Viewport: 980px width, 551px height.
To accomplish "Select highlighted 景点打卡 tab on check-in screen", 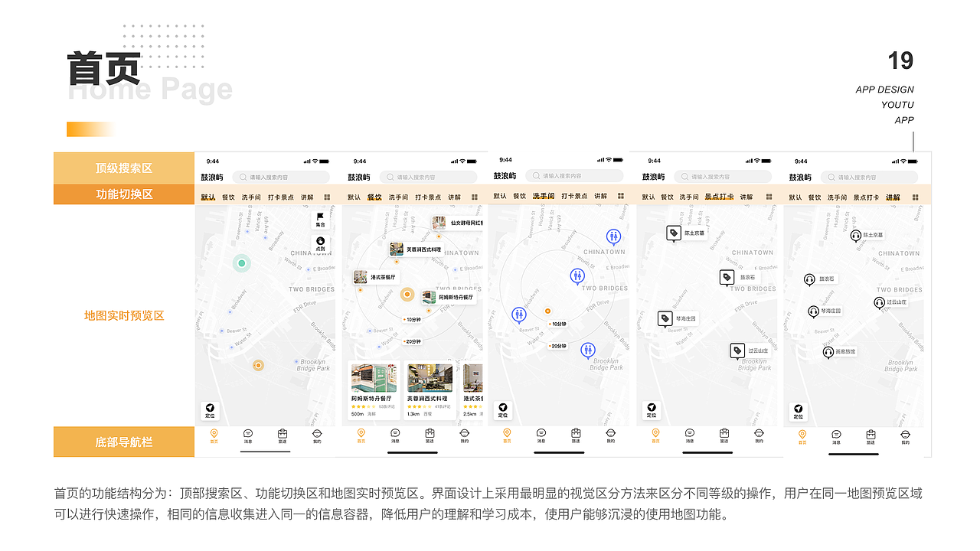I will click(x=719, y=197).
